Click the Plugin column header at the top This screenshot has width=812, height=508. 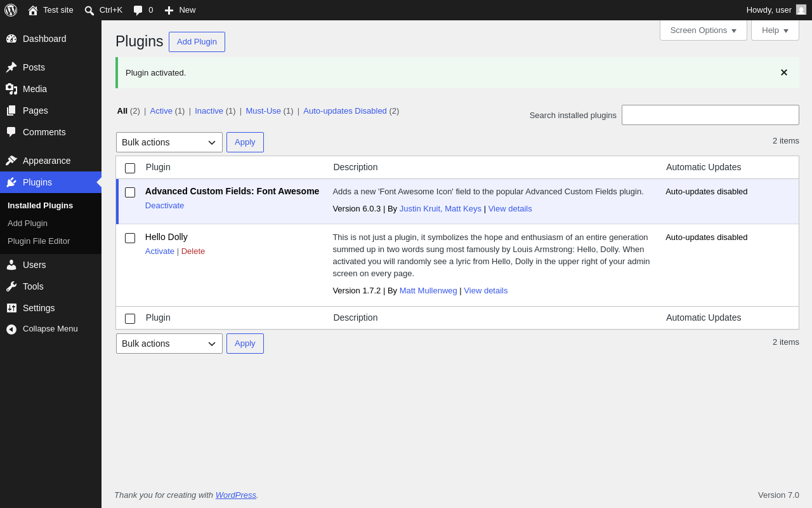pos(158,167)
